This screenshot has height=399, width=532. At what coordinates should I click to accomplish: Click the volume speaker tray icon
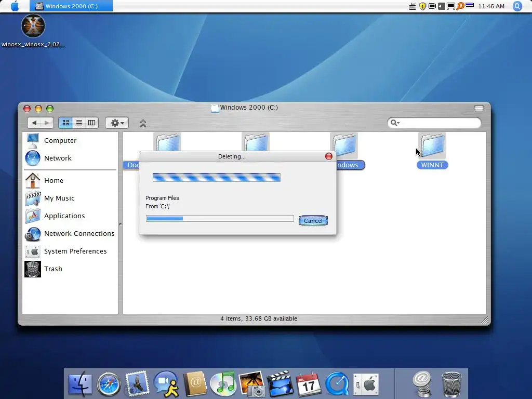coord(442,6)
